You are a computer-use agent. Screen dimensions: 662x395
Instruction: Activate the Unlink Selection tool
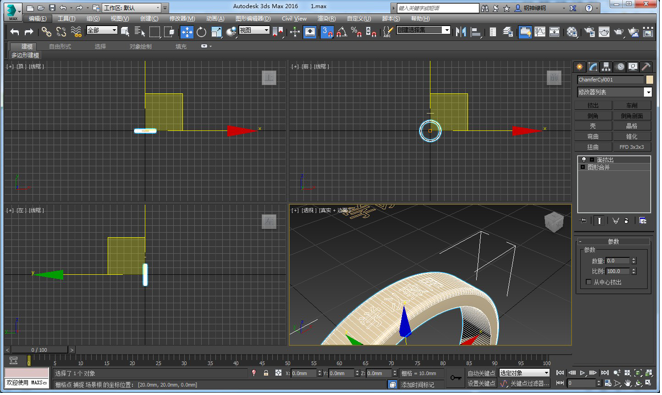61,32
